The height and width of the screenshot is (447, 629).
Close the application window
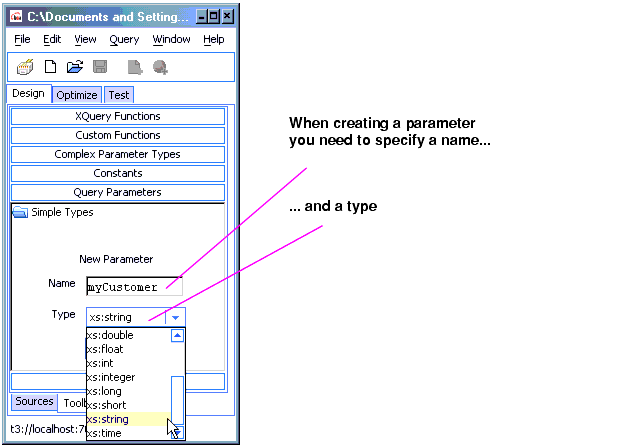227,17
